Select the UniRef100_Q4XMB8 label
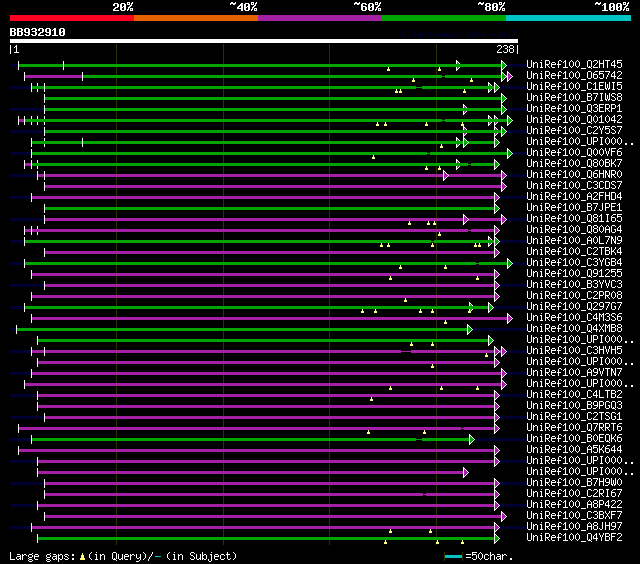This screenshot has height=564, width=640. [x=574, y=329]
